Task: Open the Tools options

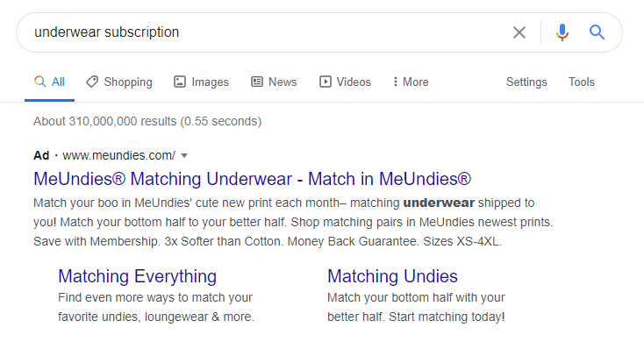Action: click(x=581, y=82)
